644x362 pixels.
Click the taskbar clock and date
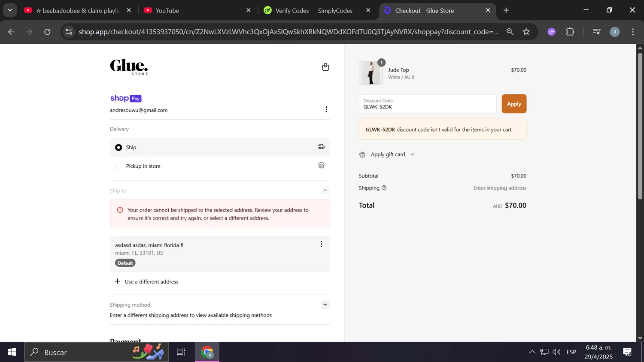598,352
